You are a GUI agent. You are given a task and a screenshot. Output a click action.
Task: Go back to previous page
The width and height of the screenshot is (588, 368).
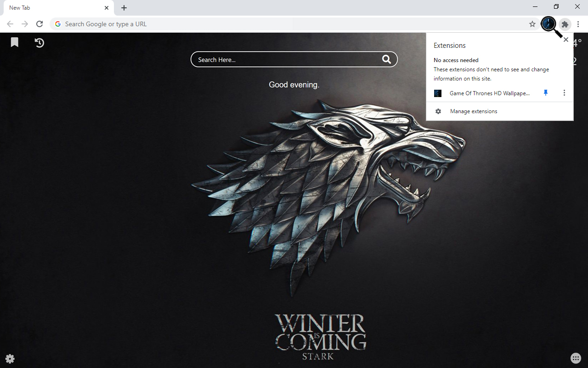tap(10, 24)
